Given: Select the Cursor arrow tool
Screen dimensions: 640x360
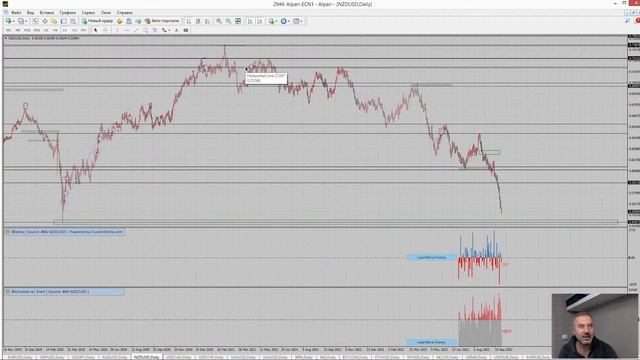Looking at the screenshot, I should pyautogui.click(x=96, y=30).
